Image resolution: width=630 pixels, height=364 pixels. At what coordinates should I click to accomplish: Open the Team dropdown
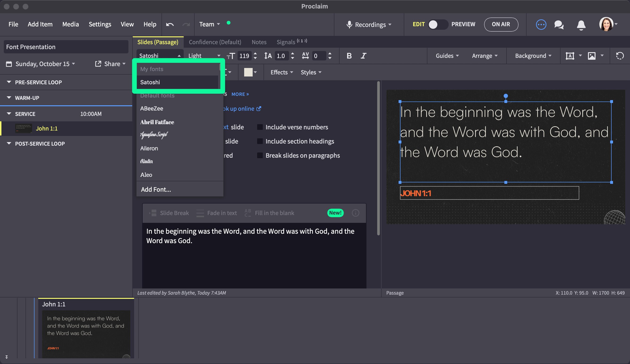click(209, 24)
